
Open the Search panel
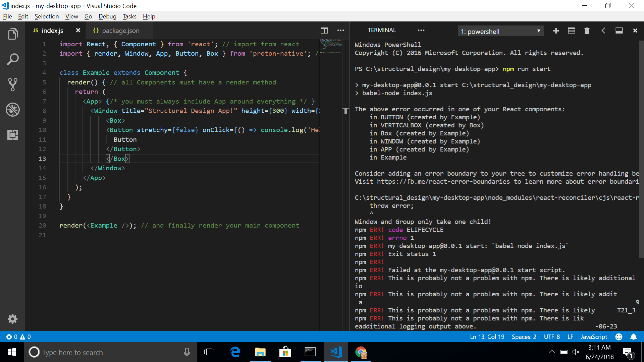pos(13,59)
